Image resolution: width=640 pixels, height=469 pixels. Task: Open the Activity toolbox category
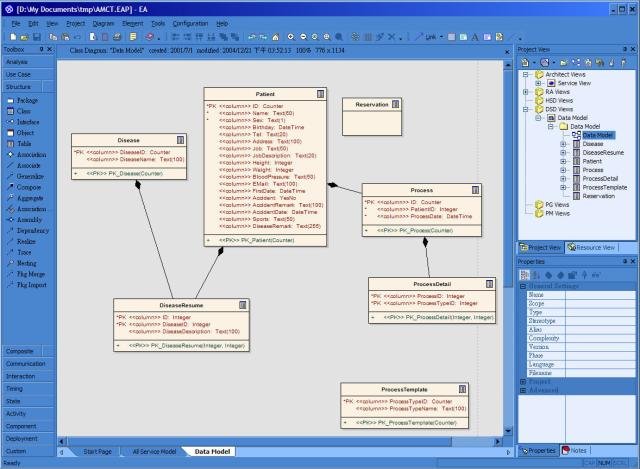[28, 413]
